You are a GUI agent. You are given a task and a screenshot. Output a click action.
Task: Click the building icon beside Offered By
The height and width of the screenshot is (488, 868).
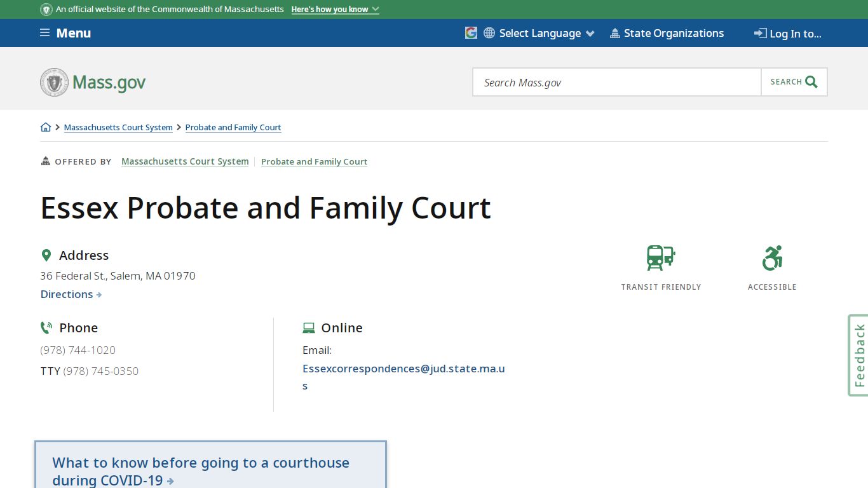(x=45, y=161)
